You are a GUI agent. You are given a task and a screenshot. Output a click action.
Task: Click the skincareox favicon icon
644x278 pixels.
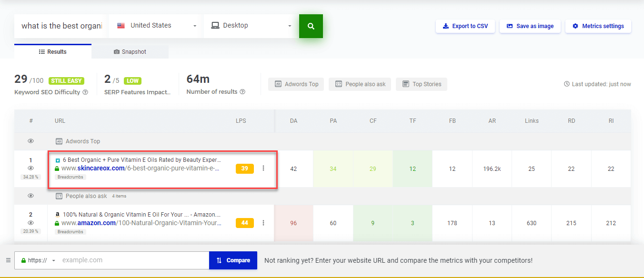pos(58,160)
